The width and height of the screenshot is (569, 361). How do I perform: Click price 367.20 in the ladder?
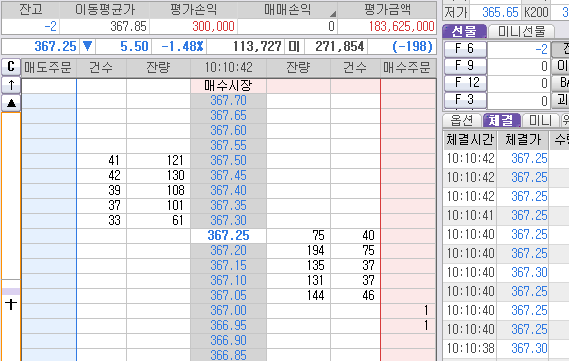pos(228,250)
